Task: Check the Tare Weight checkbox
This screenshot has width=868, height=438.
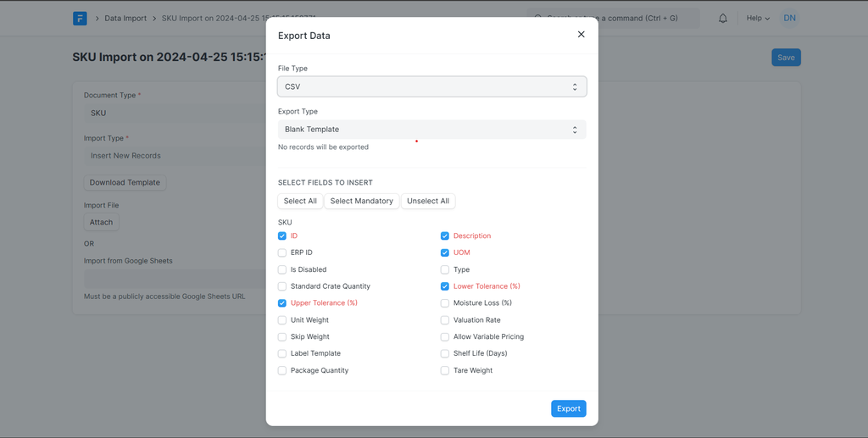Action: [445, 370]
